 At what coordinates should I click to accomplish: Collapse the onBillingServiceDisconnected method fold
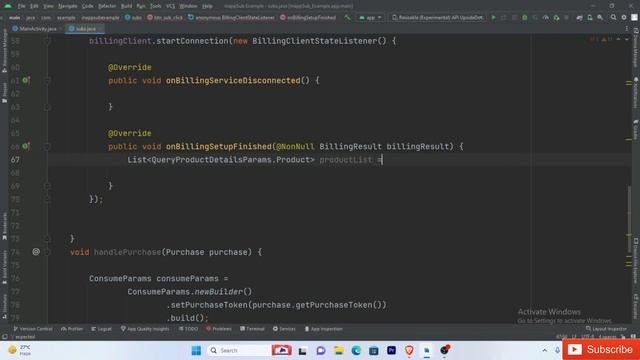[x=47, y=80]
